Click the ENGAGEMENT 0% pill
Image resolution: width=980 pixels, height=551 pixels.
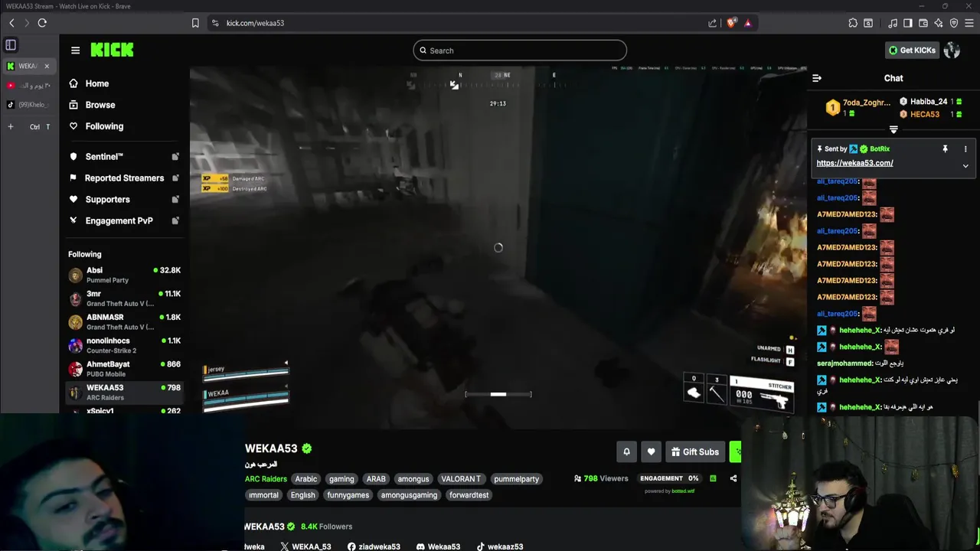[669, 478]
